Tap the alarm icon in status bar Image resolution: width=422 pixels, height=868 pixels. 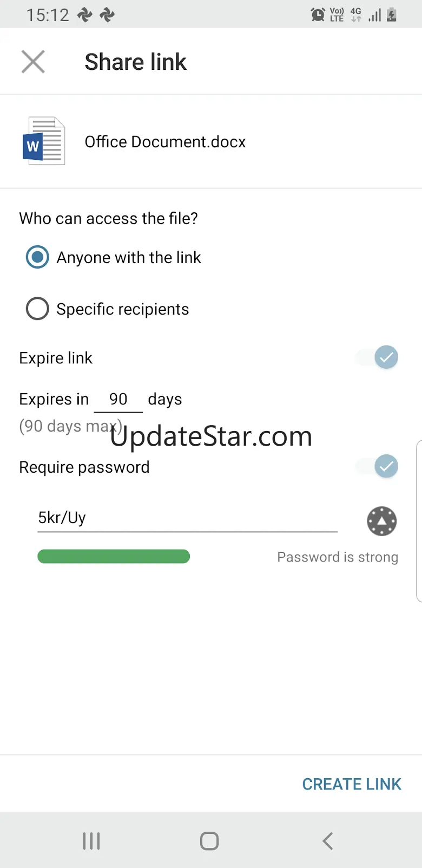(x=318, y=15)
